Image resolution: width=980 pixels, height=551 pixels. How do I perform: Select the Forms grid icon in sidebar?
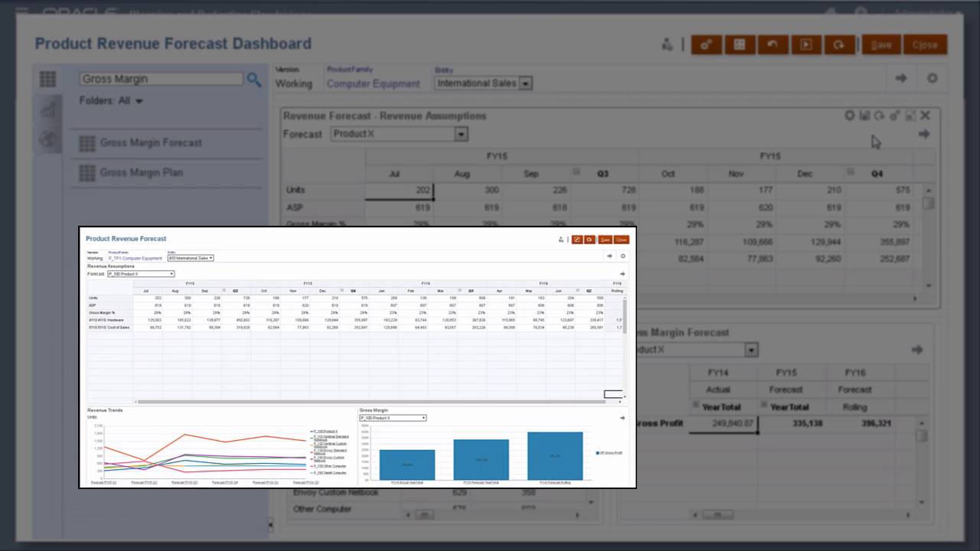(x=47, y=79)
